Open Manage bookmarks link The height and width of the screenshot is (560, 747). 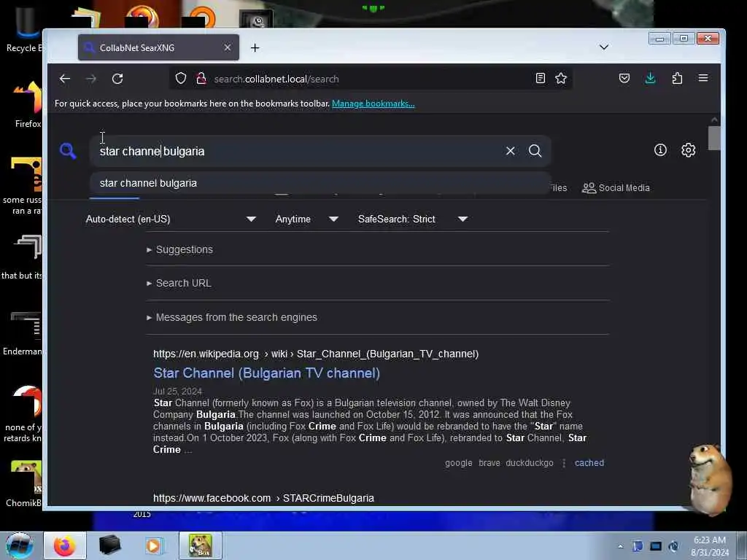pyautogui.click(x=373, y=104)
